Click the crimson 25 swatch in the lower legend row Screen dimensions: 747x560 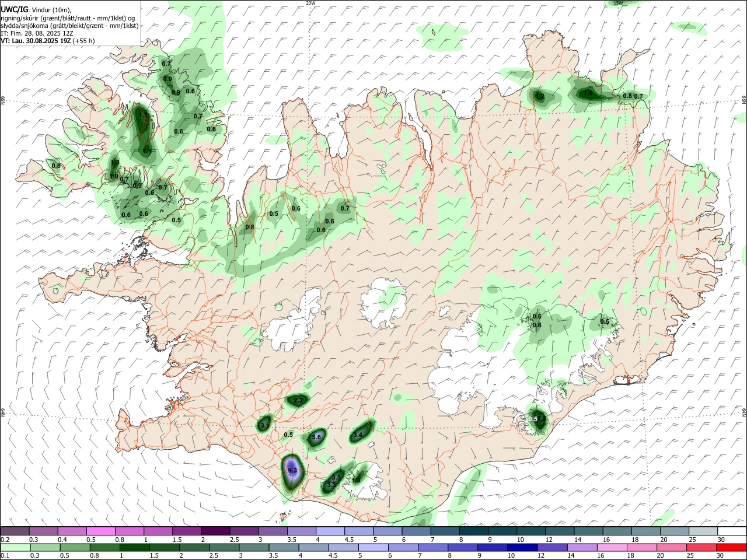(x=701, y=548)
